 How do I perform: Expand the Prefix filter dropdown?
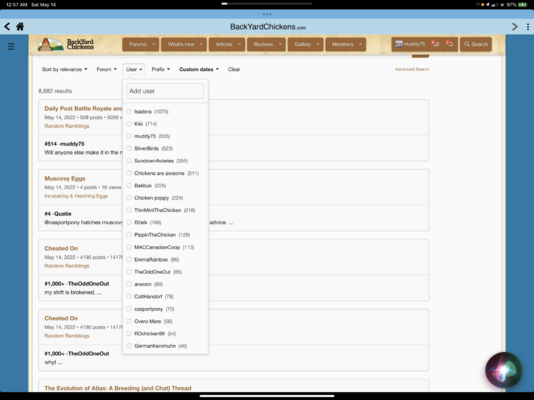tap(161, 69)
